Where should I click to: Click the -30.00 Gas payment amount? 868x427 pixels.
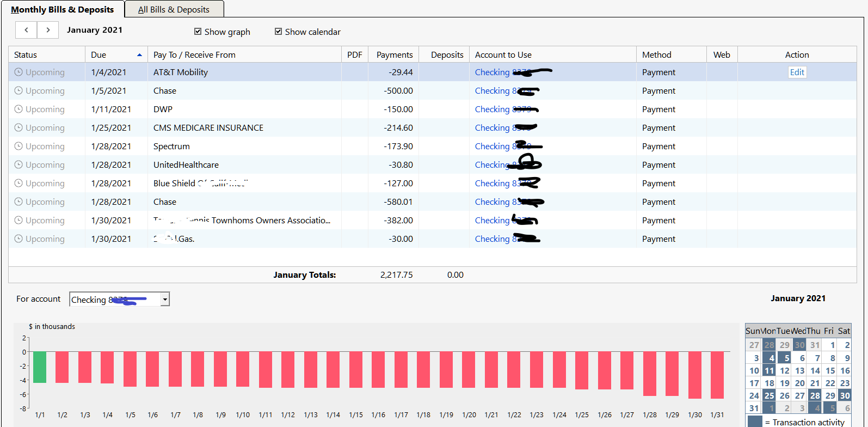point(401,239)
